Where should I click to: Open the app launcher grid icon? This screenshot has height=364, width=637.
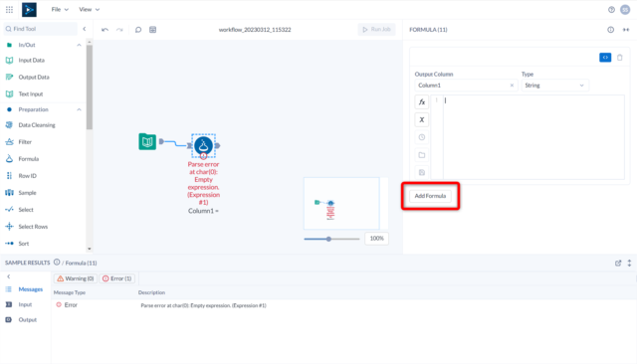coord(9,9)
